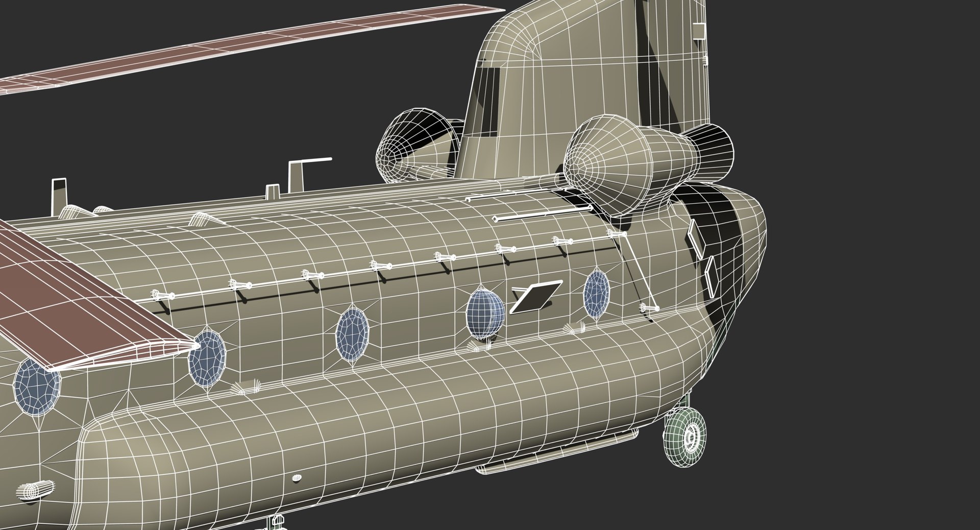Select the rear landing gear wheel
980x530 pixels.
[684, 437]
